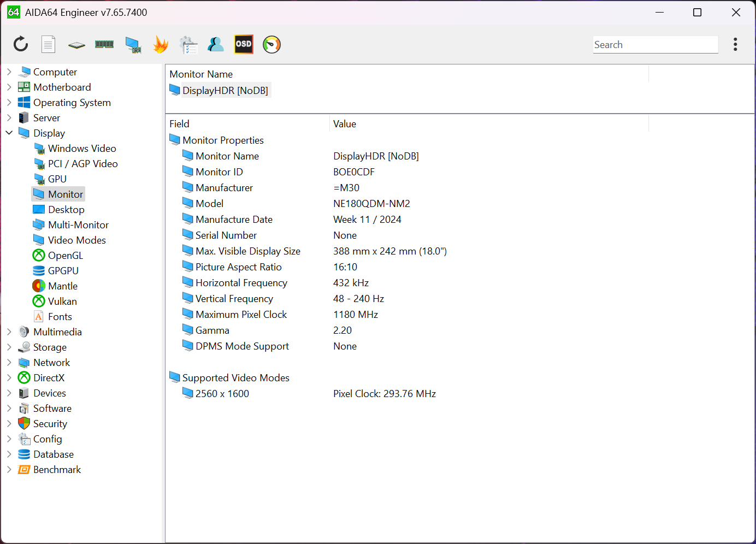Screen dimensions: 756x544
Task: Click the gauge speedometer toolbar icon
Action: [271, 44]
